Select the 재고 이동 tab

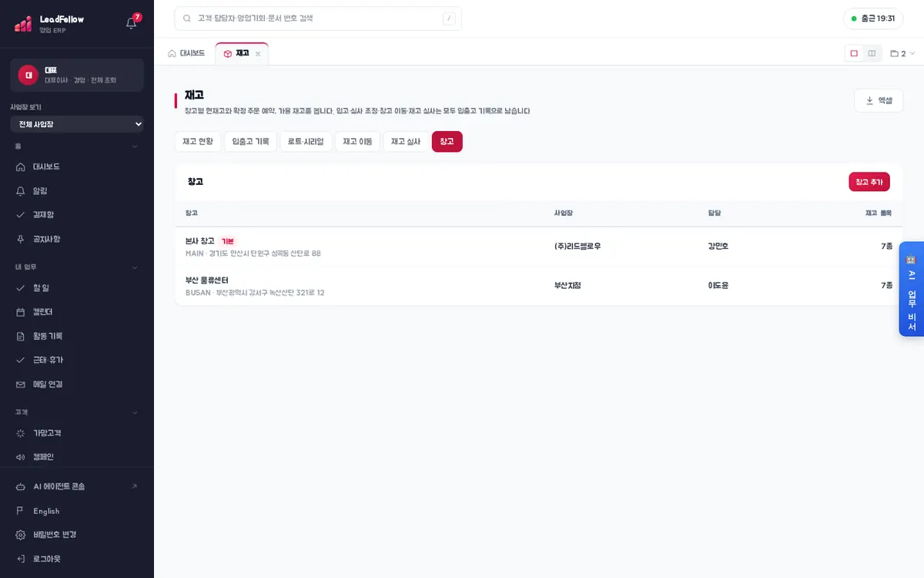[x=357, y=142]
